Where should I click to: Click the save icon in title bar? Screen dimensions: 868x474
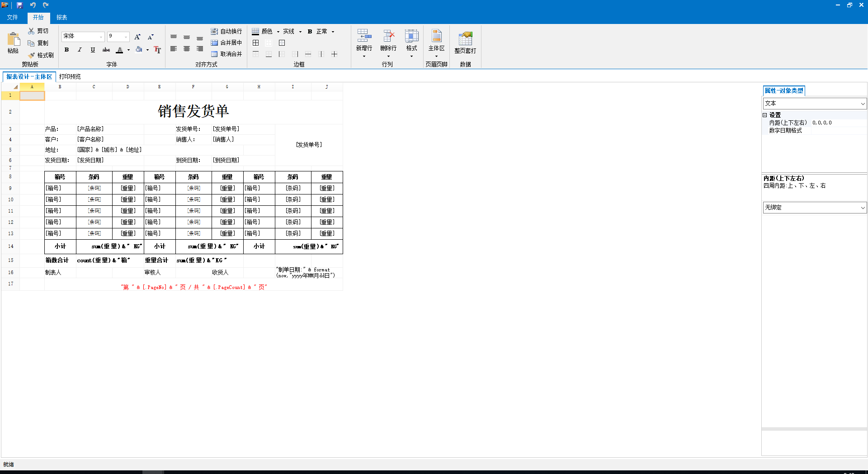[19, 5]
